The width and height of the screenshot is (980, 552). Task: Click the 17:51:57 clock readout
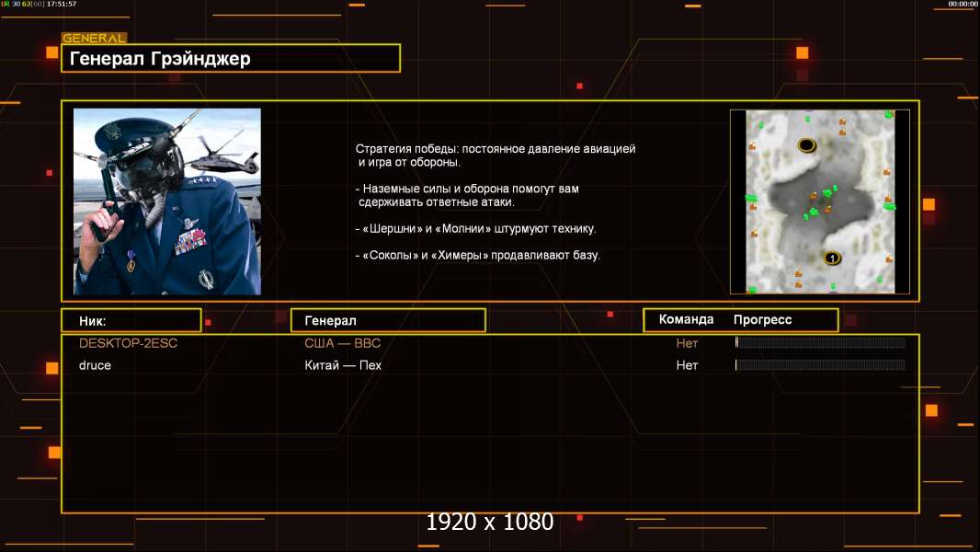tap(62, 4)
